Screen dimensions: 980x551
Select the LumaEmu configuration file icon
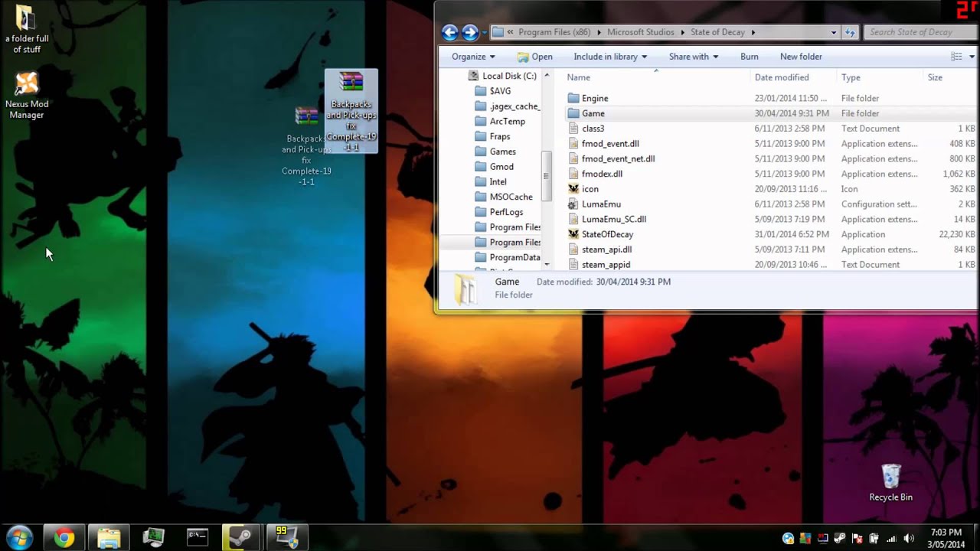[573, 204]
